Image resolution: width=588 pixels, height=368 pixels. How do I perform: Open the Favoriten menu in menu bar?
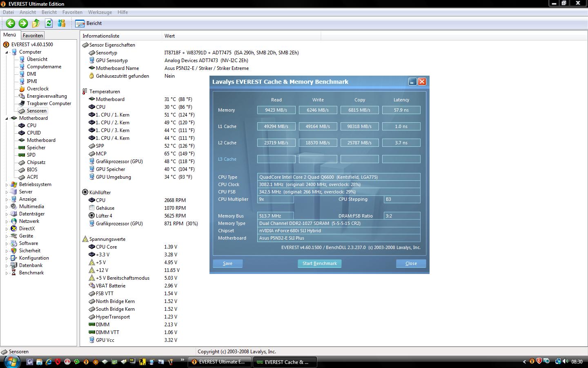point(72,12)
